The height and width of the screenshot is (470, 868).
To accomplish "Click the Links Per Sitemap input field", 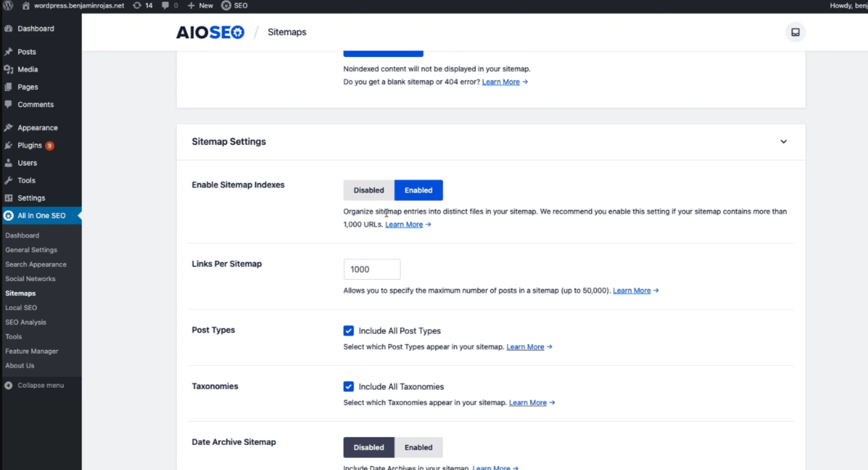I will click(x=372, y=270).
